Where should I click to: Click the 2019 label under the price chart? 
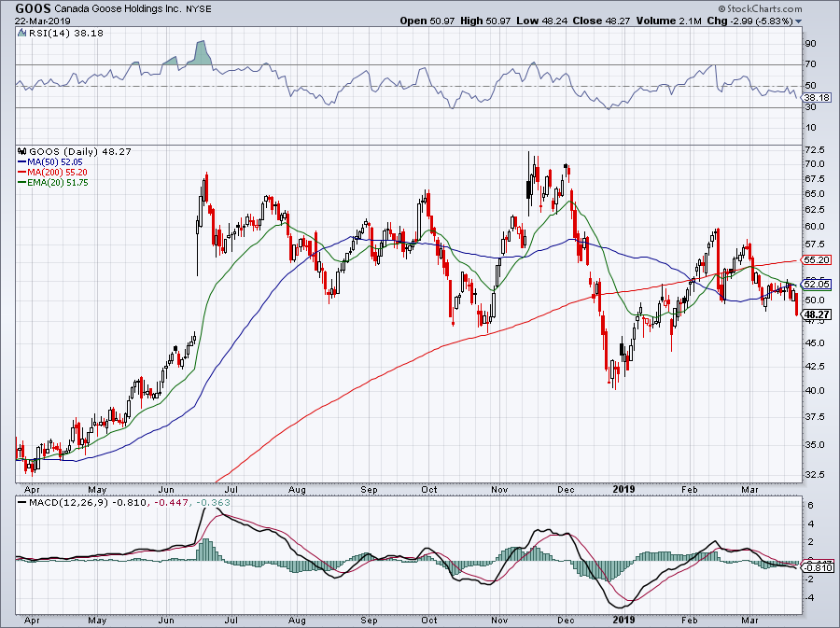click(x=623, y=489)
